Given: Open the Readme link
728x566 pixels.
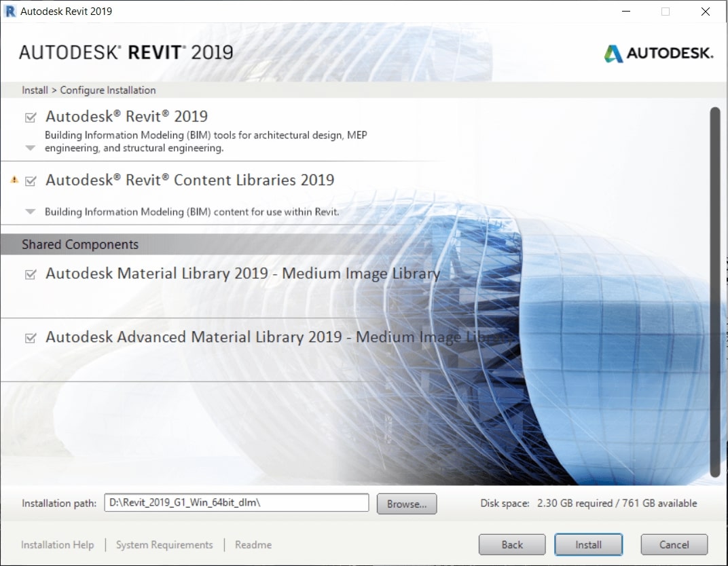Looking at the screenshot, I should [253, 545].
